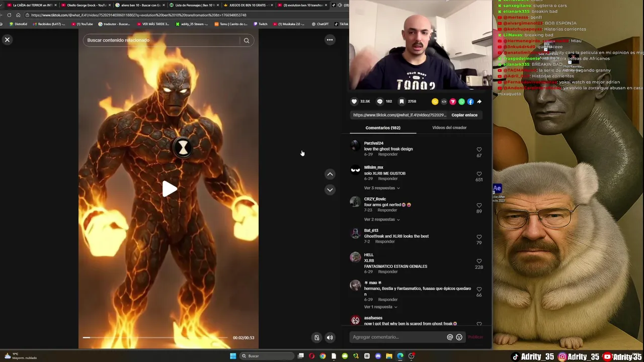Click the embed code icon
644x362 pixels.
pos(444,102)
